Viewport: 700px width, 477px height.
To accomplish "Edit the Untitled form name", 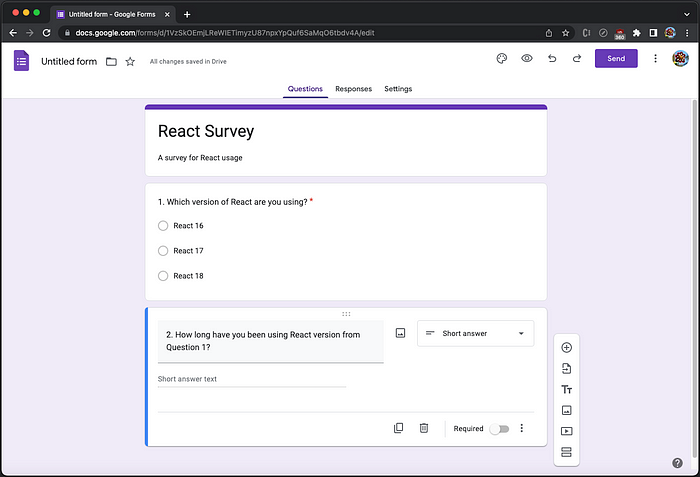I will tap(69, 62).
